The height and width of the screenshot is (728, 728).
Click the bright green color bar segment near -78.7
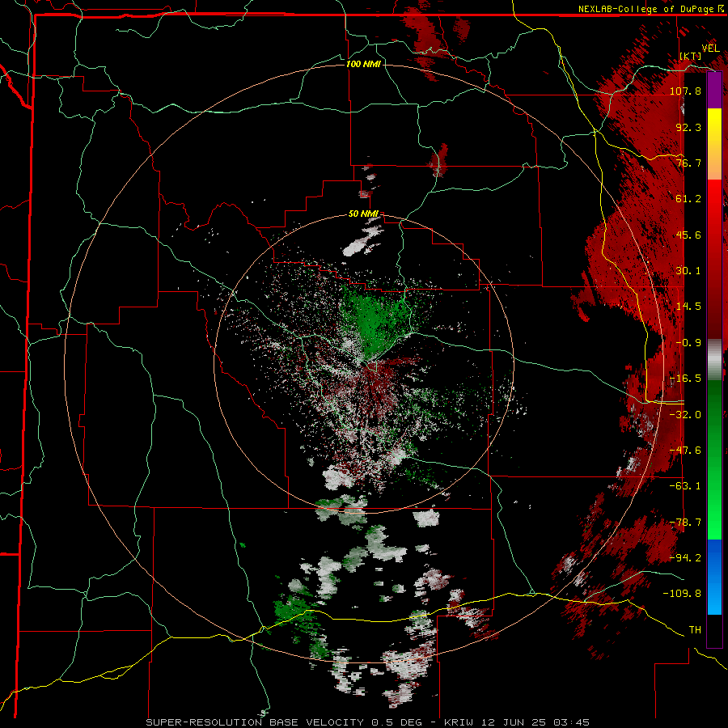click(714, 521)
